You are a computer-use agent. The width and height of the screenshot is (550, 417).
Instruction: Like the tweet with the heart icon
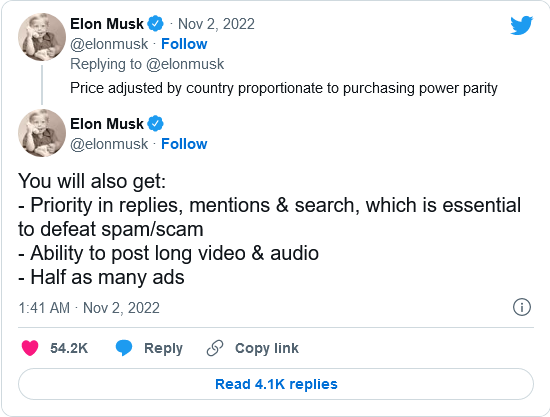click(x=30, y=348)
